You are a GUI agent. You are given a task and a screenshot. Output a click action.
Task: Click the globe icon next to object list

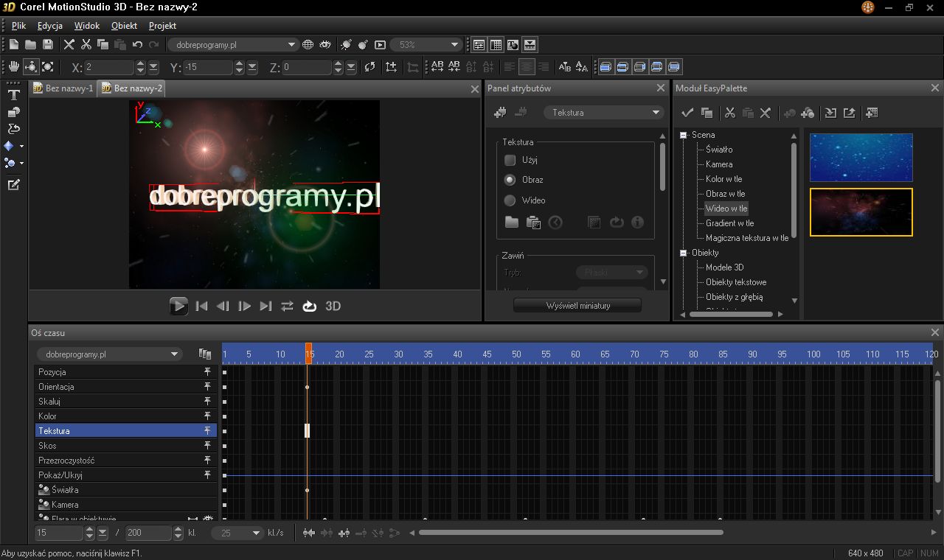coord(308,44)
